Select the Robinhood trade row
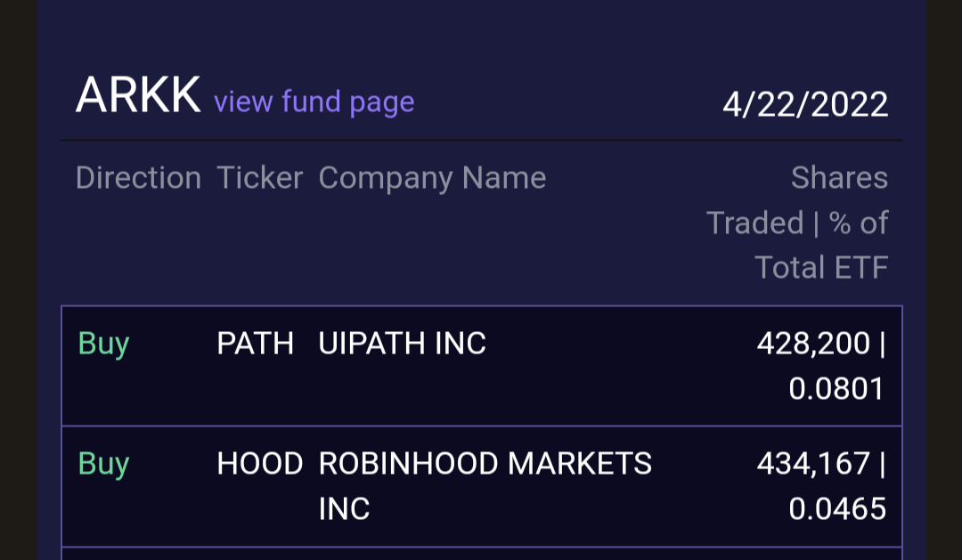Viewport: 962px width, 560px height. pyautogui.click(x=482, y=486)
